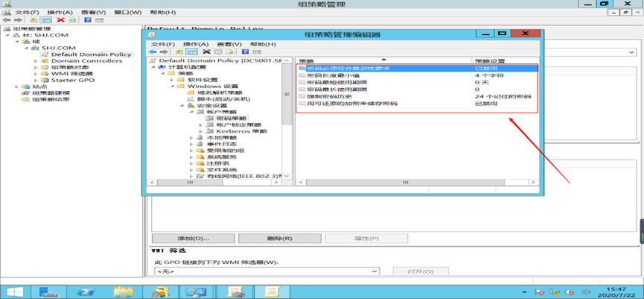This screenshot has height=299, width=644.
Task: Open the Windows Start button
Action: [x=14, y=292]
